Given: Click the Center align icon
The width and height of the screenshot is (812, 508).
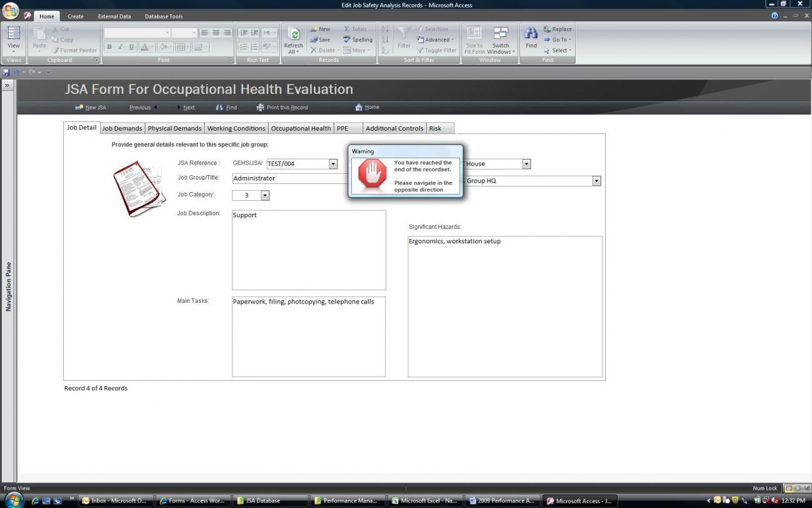Looking at the screenshot, I should point(216,33).
